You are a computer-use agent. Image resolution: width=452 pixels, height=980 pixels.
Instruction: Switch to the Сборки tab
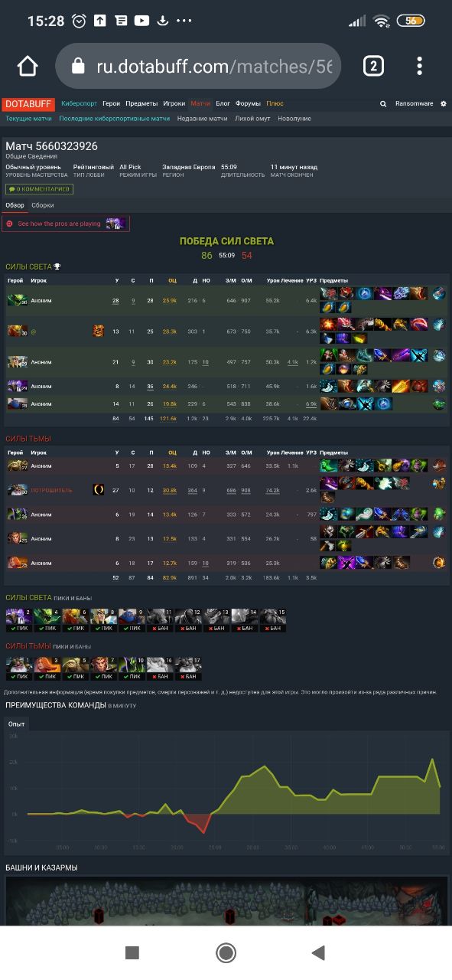point(43,205)
